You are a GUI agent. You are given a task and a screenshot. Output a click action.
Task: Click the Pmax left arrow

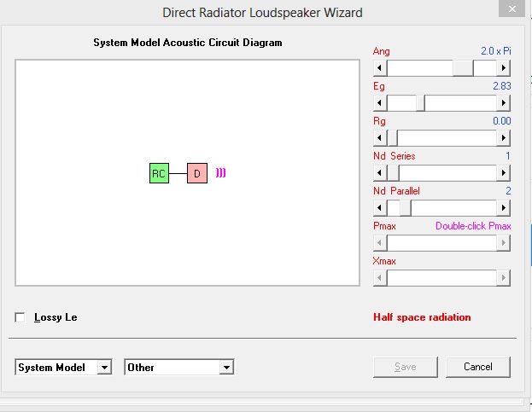pyautogui.click(x=380, y=243)
